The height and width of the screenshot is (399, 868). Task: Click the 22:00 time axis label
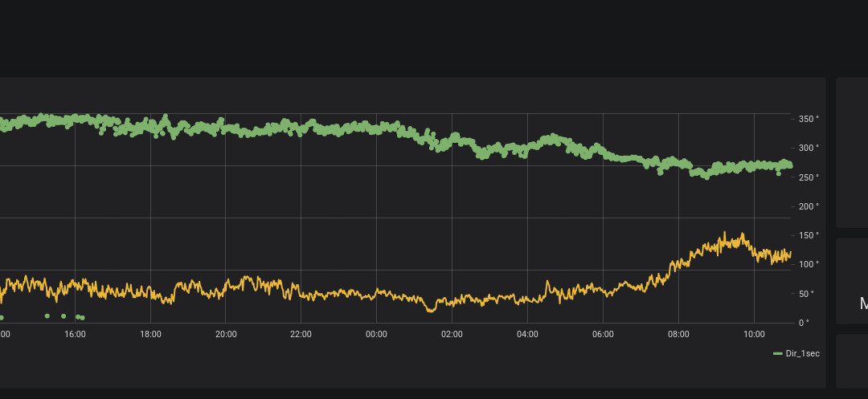tap(301, 334)
